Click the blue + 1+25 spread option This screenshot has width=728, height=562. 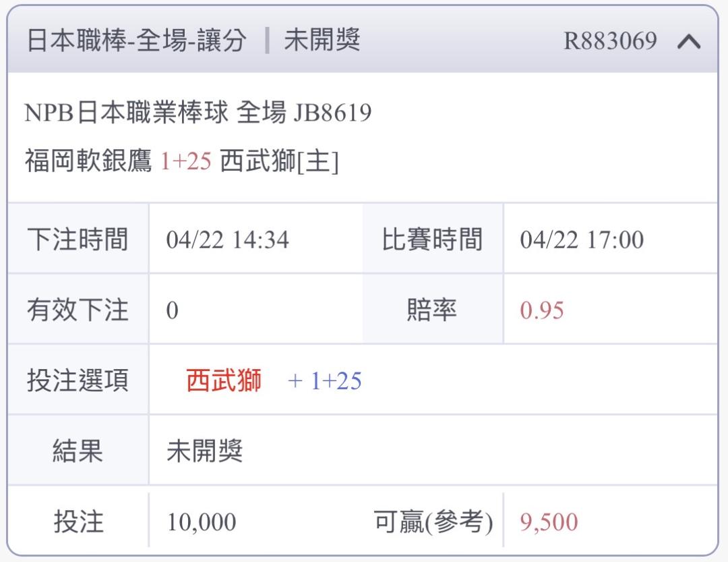pos(324,381)
